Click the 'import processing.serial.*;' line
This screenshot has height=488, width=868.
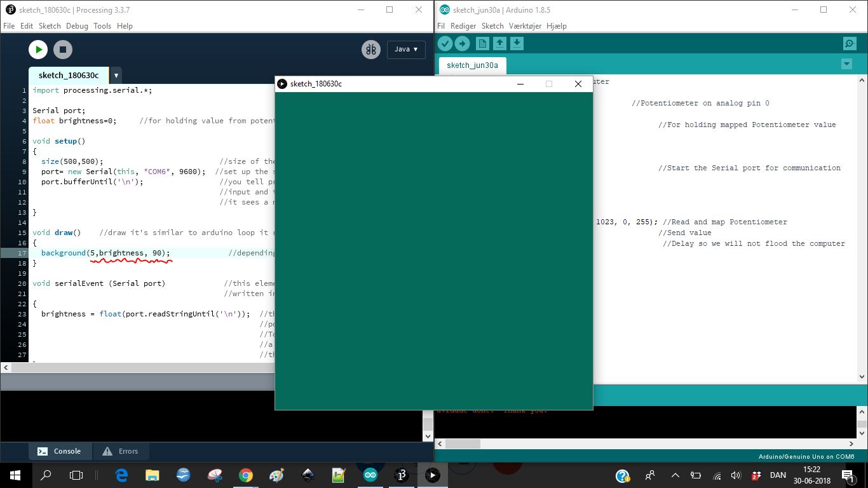click(92, 90)
